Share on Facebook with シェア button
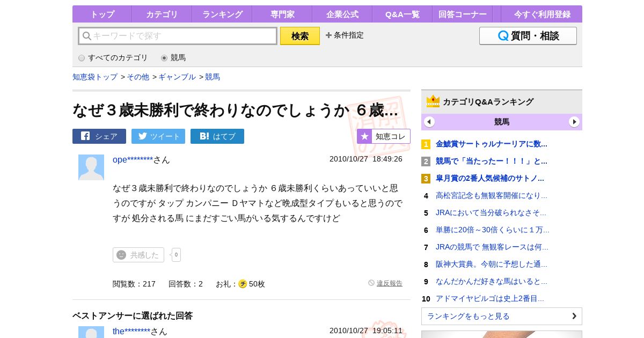 [x=99, y=136]
